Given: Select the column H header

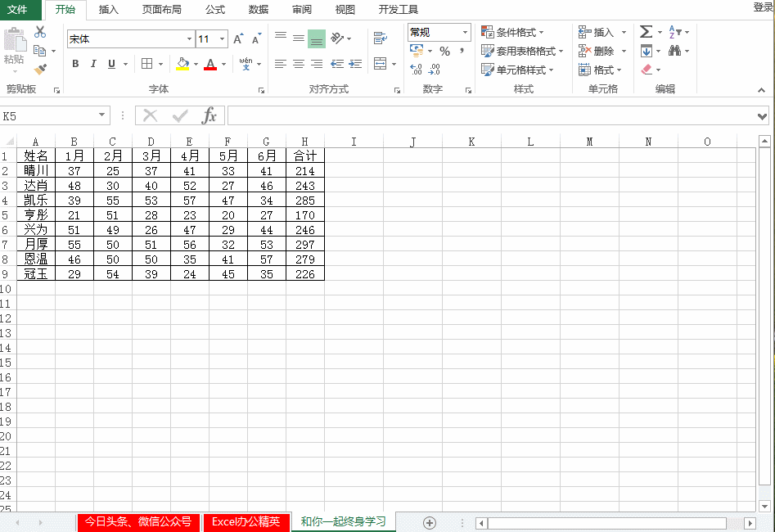Looking at the screenshot, I should (x=305, y=142).
